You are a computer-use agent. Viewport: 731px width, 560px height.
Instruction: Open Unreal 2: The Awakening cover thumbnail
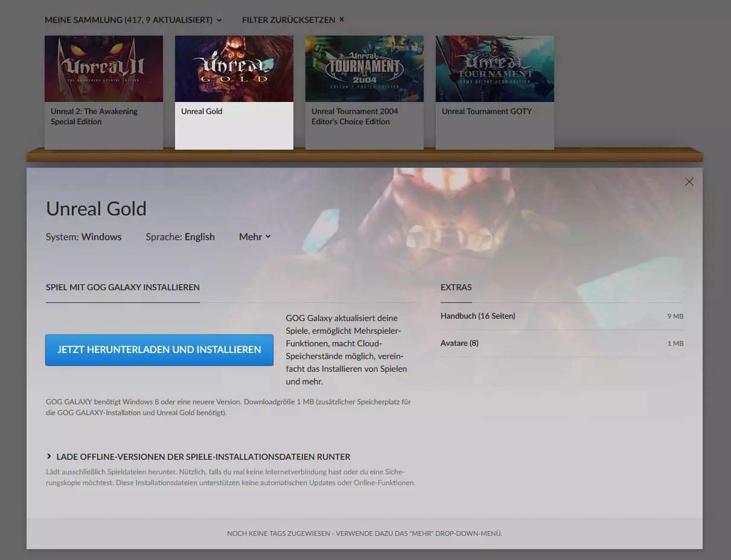click(x=104, y=69)
